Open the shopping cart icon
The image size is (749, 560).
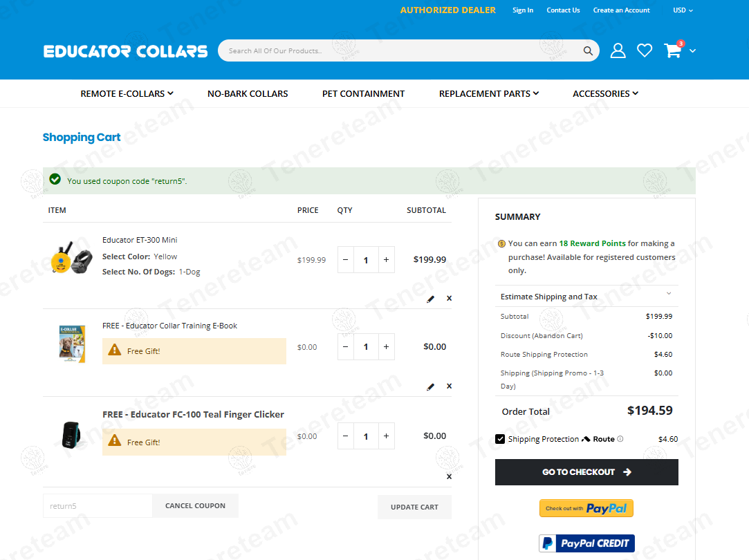673,50
